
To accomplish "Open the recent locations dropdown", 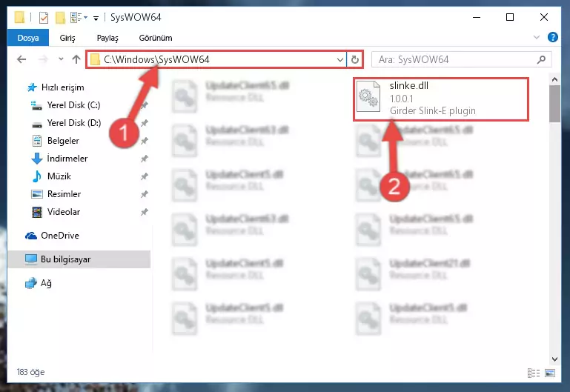I will click(61, 59).
